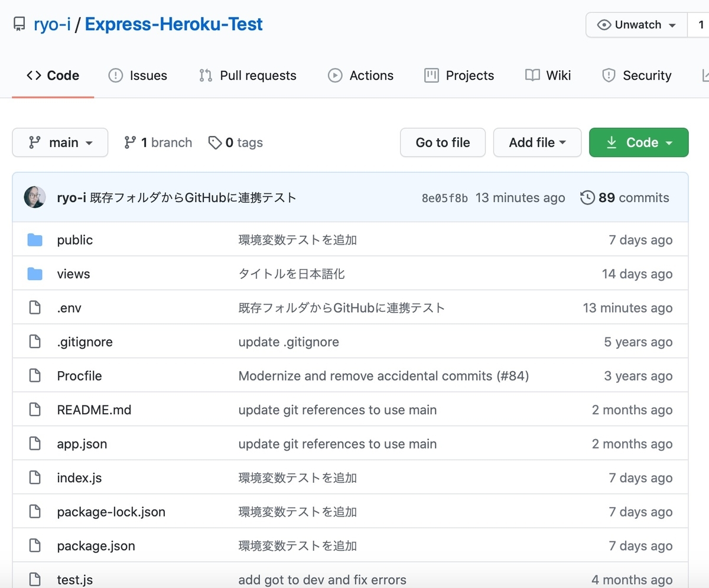709x588 pixels.
Task: Click the Go to file button
Action: tap(443, 142)
